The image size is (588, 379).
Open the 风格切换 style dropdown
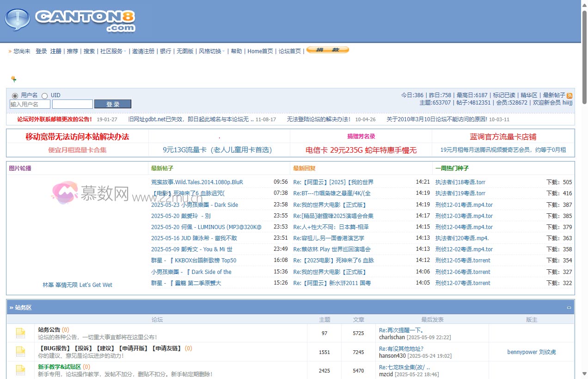tap(212, 51)
